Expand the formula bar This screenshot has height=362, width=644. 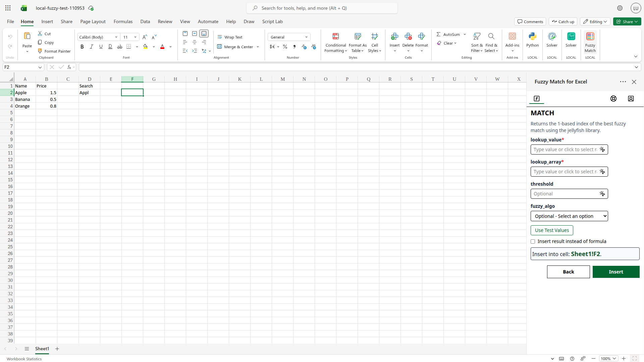click(x=636, y=67)
